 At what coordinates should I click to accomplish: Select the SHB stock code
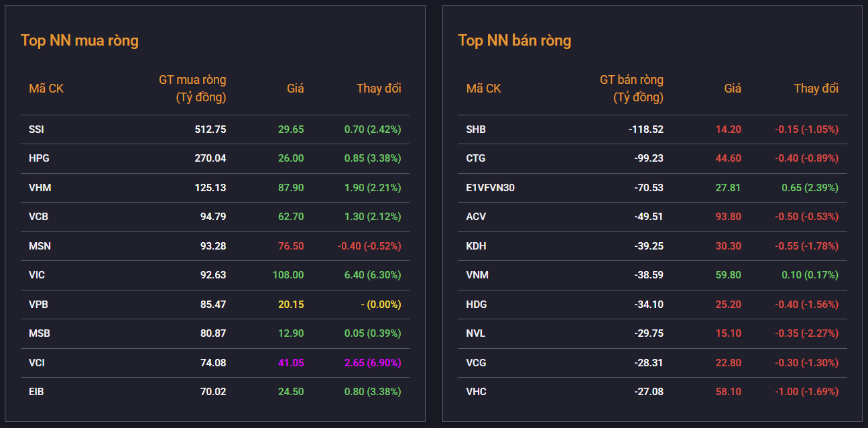click(476, 129)
